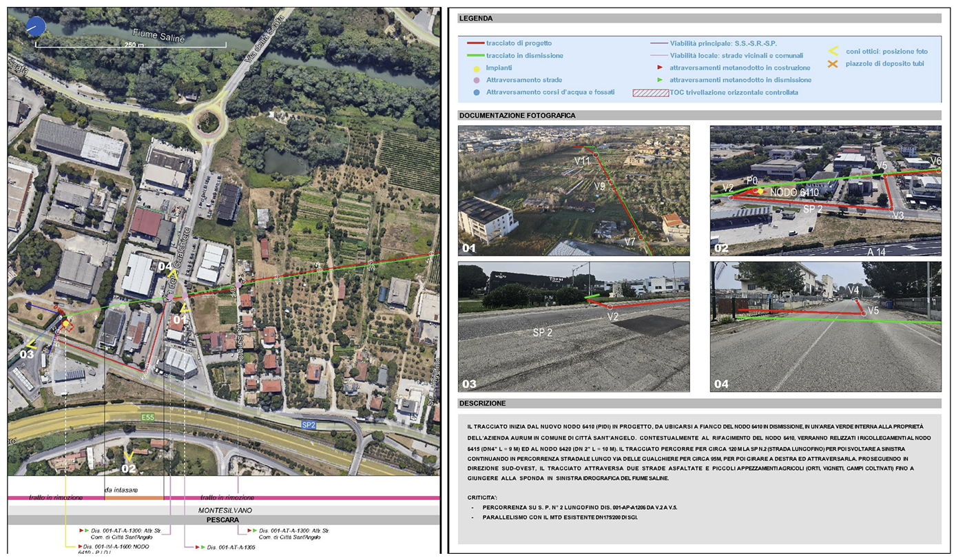Open aerial photo 02 showing NODO 6410
Viewport: 956px width, 560px height.
[825, 190]
